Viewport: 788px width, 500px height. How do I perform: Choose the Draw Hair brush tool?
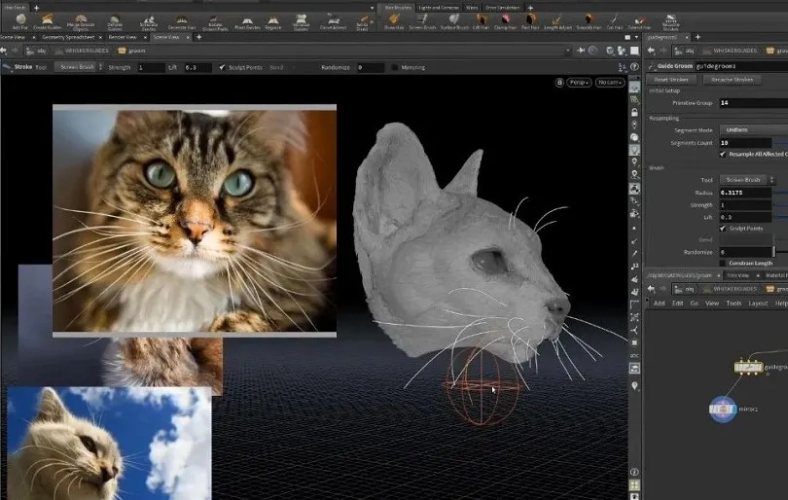pyautogui.click(x=394, y=21)
